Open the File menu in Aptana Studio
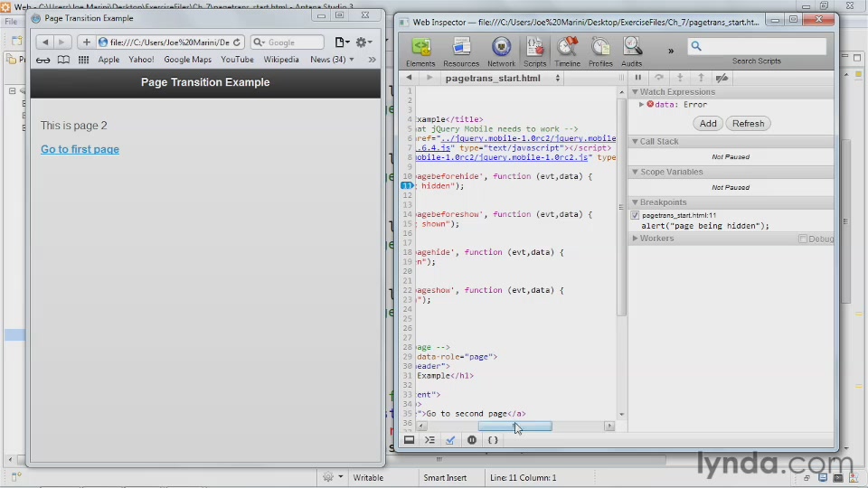This screenshot has height=488, width=868. coord(11,22)
